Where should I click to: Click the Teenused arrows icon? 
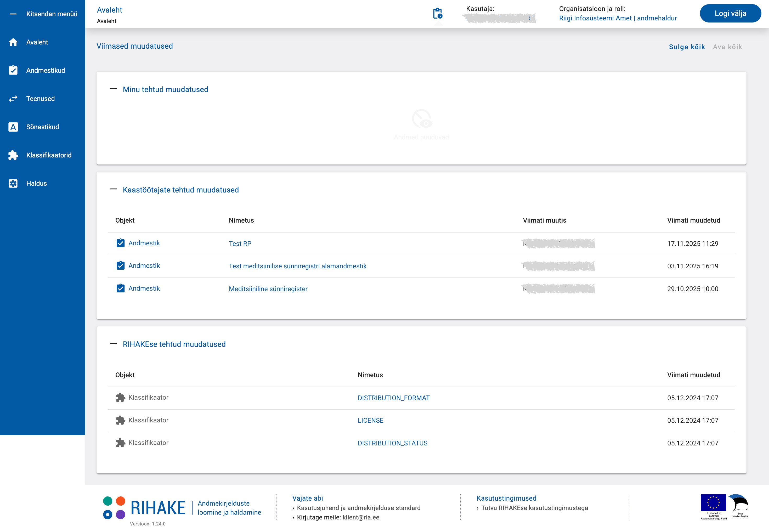pyautogui.click(x=13, y=99)
